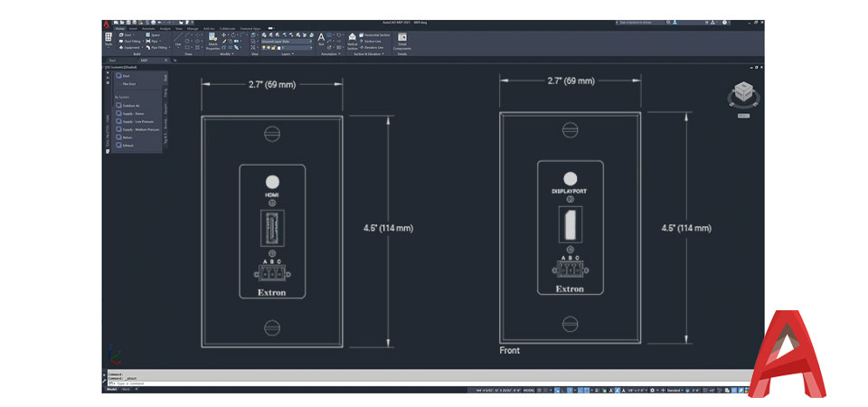Select Flex Duct in tool palette
868x407 pixels.
[129, 84]
